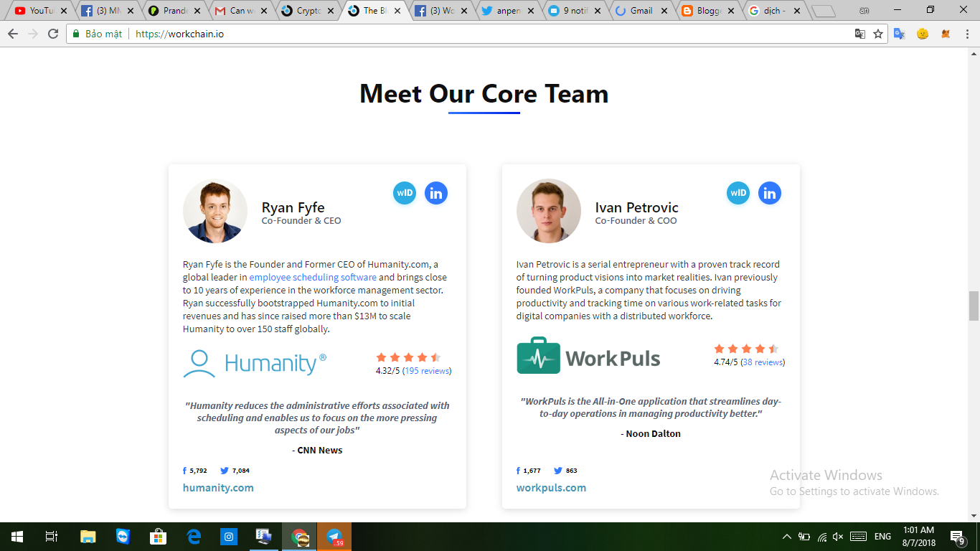
Task: Click the page vertical scrollbar thumb
Action: (974, 306)
